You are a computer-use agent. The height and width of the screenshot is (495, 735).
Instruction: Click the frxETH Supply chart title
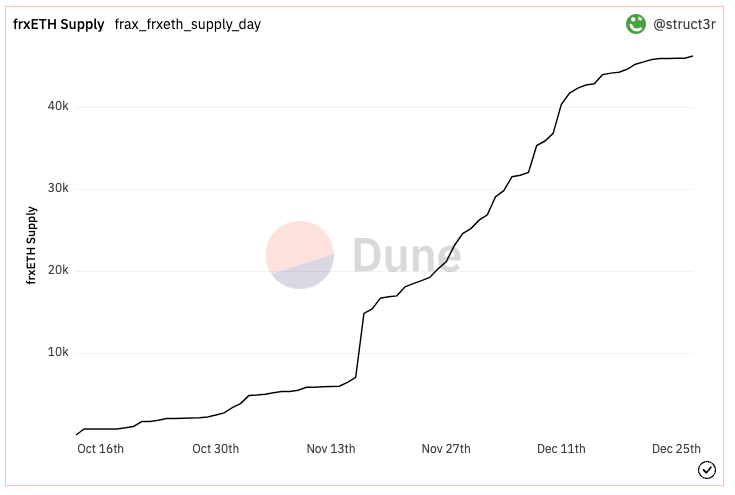pos(59,24)
